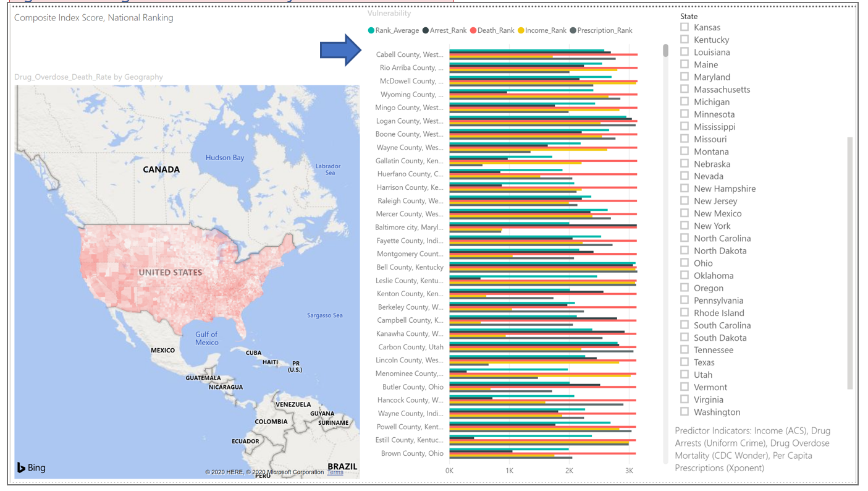This screenshot has height=491, width=868.
Task: Click the blue arrow pointing at chart
Action: [340, 49]
